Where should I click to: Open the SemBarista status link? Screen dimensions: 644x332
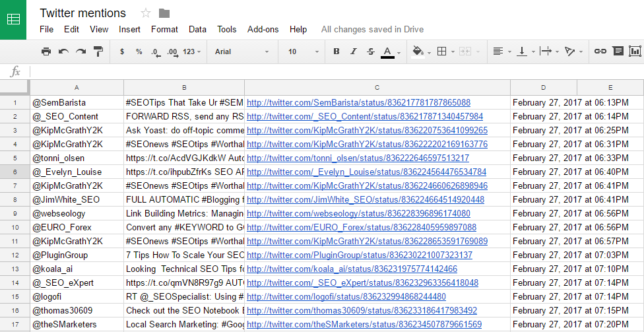pyautogui.click(x=358, y=103)
